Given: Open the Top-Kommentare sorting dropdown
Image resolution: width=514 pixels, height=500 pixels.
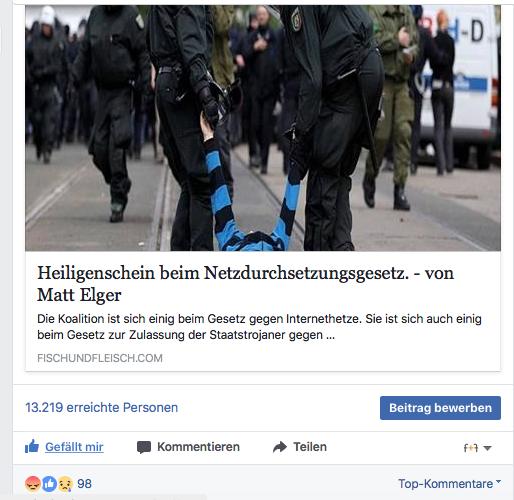Looking at the screenshot, I should pos(449,483).
